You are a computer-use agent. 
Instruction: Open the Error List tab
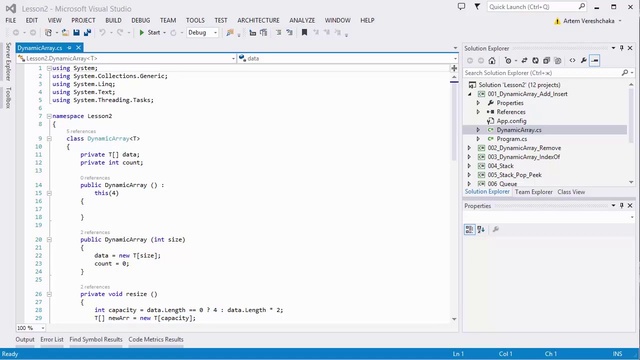click(x=52, y=340)
